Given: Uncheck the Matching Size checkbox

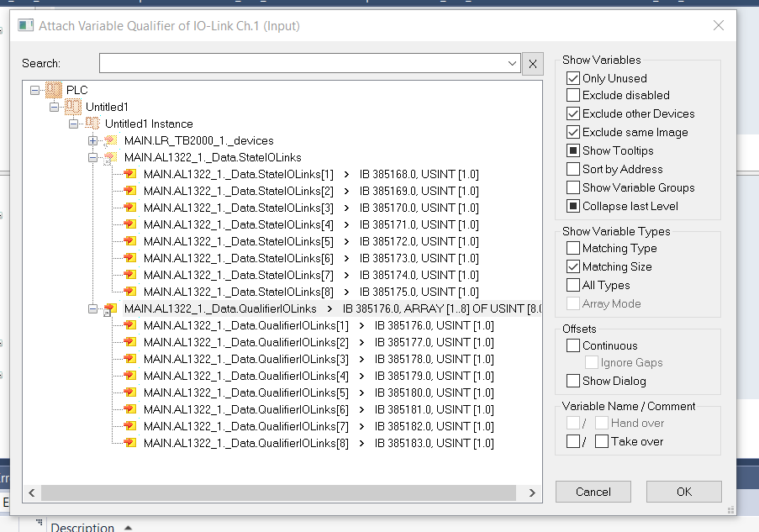Looking at the screenshot, I should click(573, 266).
